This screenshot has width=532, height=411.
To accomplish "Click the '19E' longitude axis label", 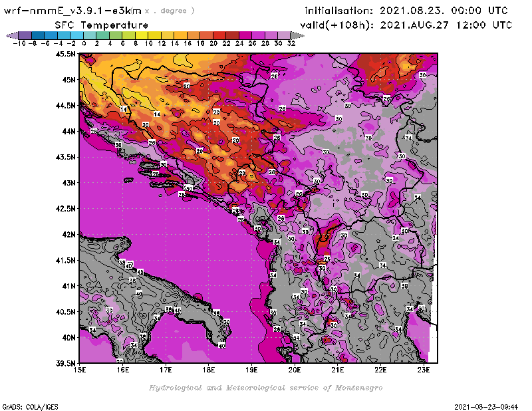I will tap(251, 370).
